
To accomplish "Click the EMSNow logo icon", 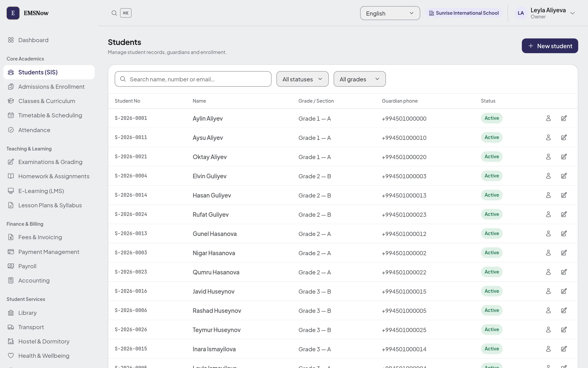I will (x=13, y=13).
